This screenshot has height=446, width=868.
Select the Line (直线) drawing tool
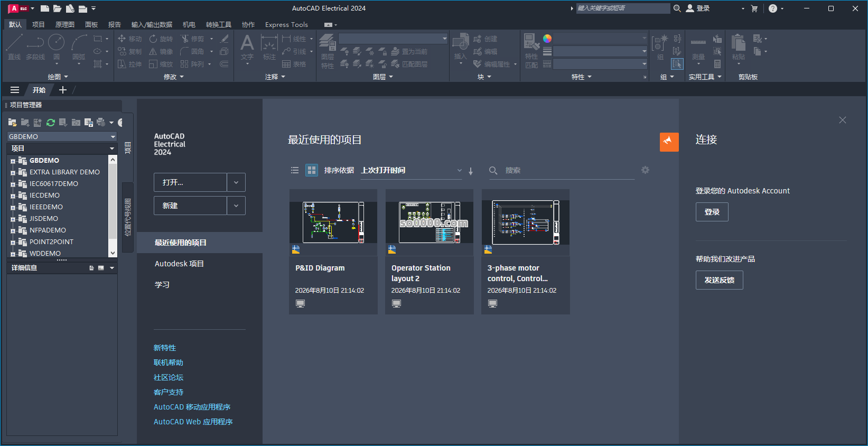(14, 47)
